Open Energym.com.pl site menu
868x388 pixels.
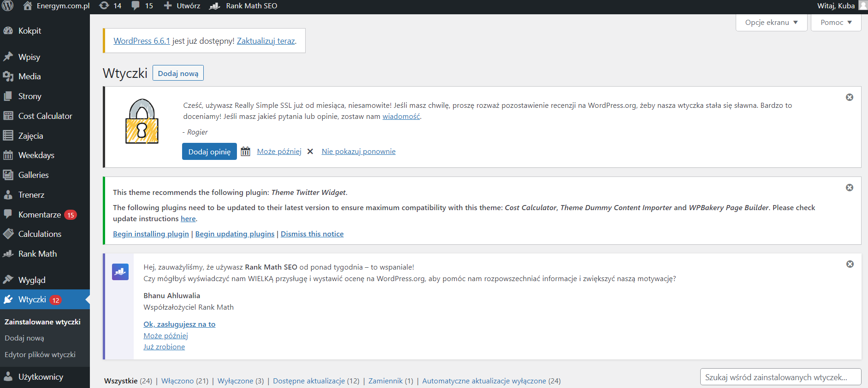coord(56,6)
